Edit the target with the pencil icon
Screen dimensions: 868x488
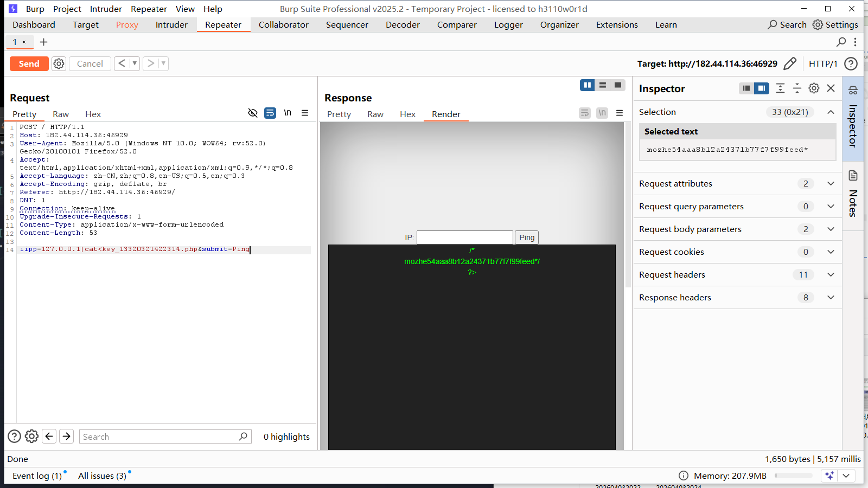click(x=790, y=63)
